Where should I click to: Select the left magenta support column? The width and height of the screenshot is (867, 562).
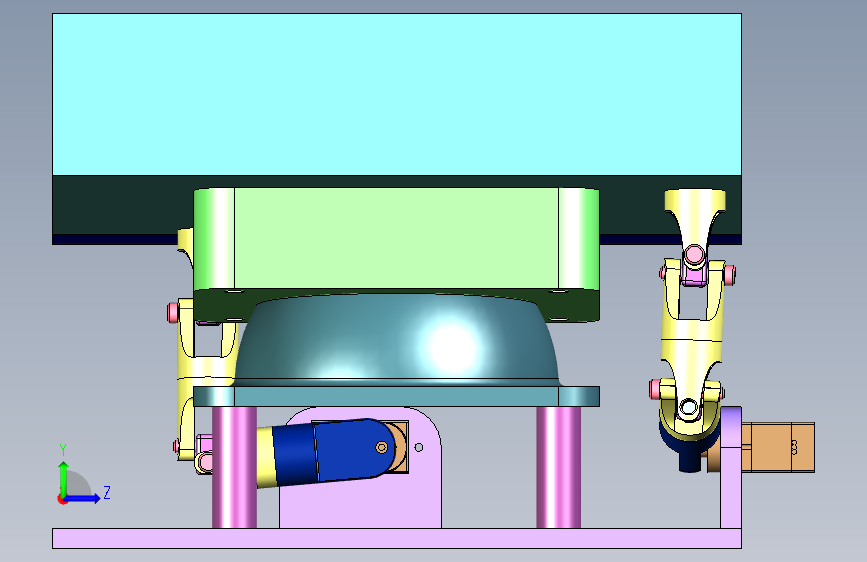[x=234, y=467]
